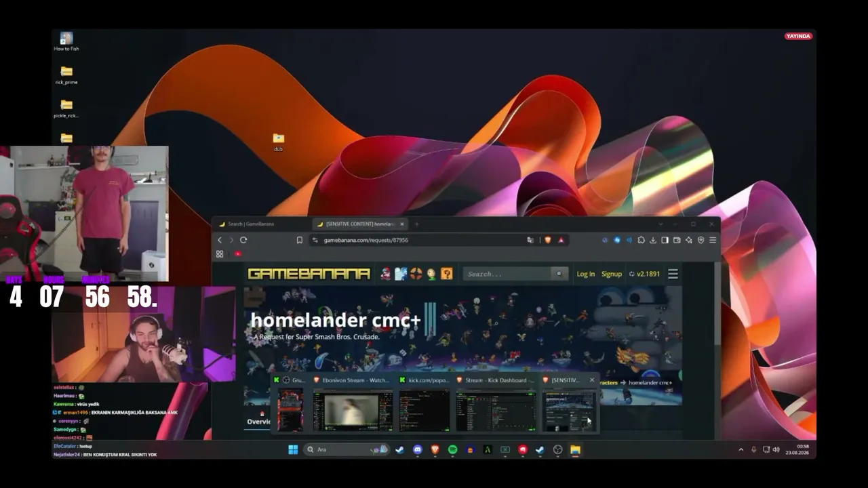The image size is (868, 488).
Task: Switch to the Search | GameBanana tab
Action: click(261, 224)
